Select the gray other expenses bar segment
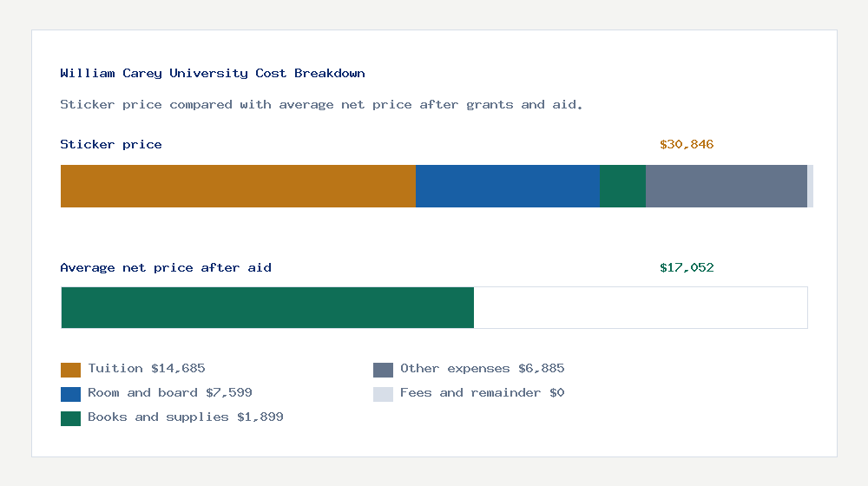This screenshot has height=486, width=868. tap(727, 186)
